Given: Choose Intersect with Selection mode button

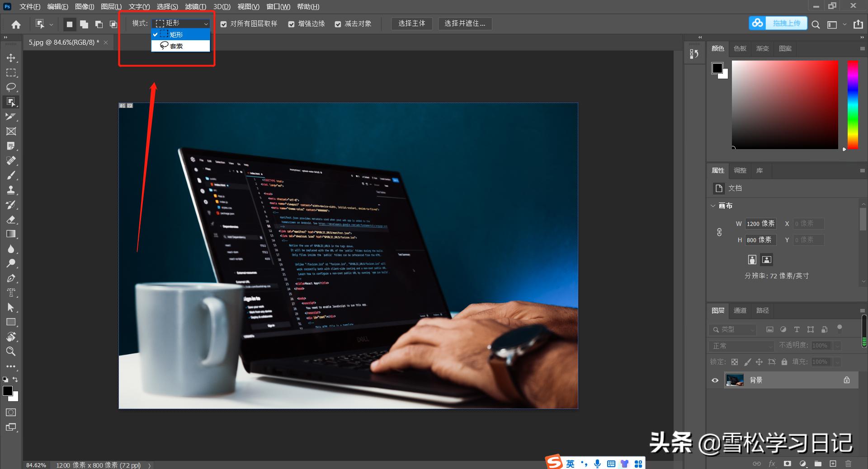Looking at the screenshot, I should [x=113, y=24].
